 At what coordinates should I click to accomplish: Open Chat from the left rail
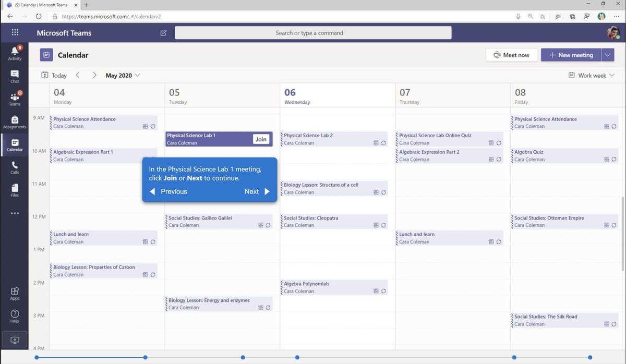[15, 76]
